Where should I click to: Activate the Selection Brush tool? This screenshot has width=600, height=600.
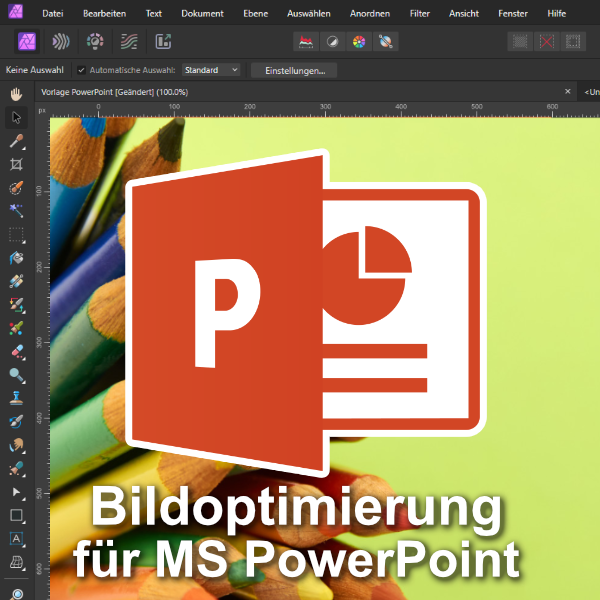[x=16, y=187]
